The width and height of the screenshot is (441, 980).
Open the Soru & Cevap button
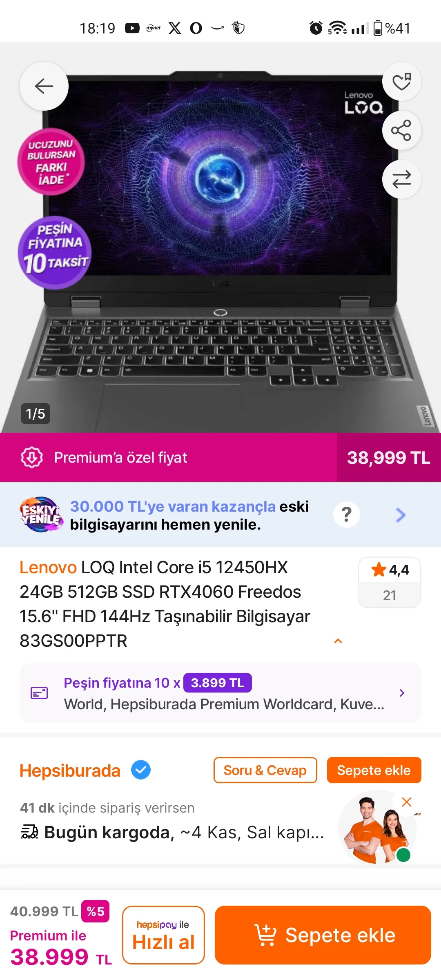click(265, 770)
